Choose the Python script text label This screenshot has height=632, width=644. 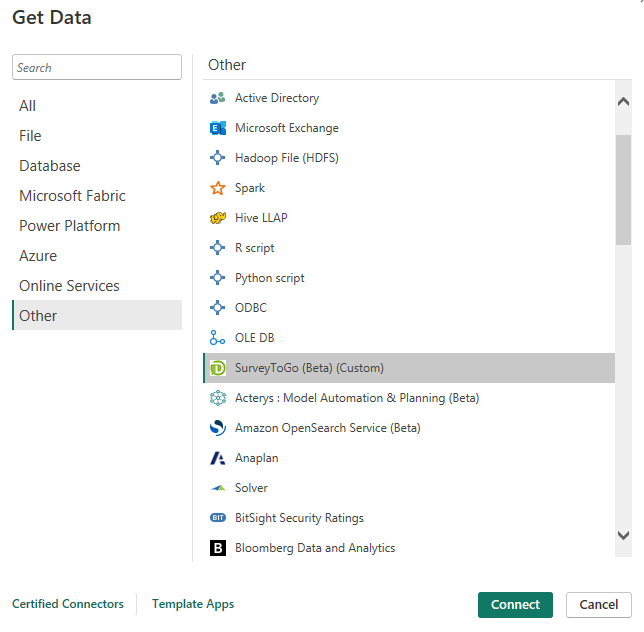click(269, 278)
